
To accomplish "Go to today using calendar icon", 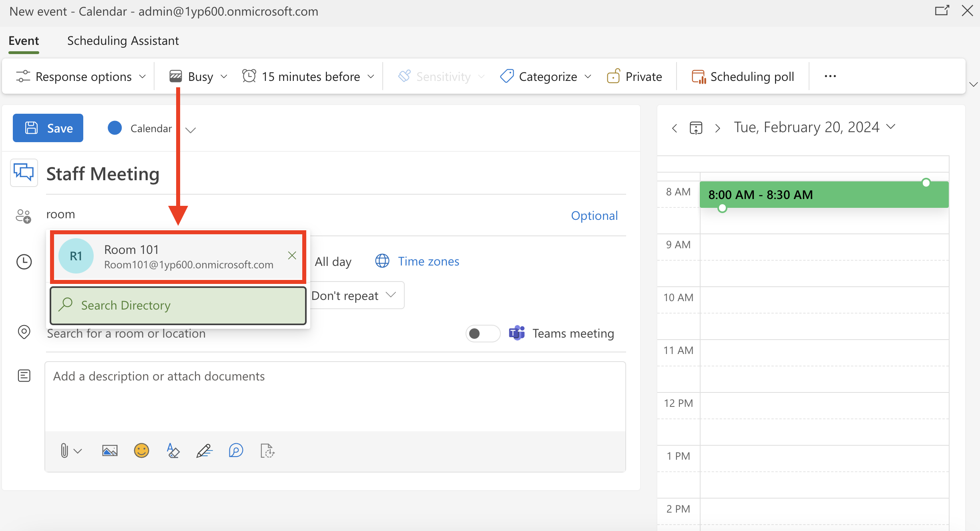I will (696, 128).
